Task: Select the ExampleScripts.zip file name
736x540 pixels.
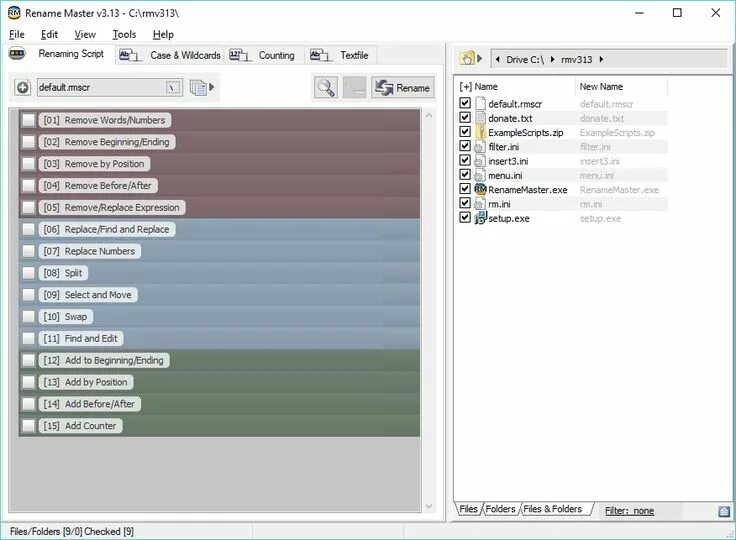Action: (526, 132)
